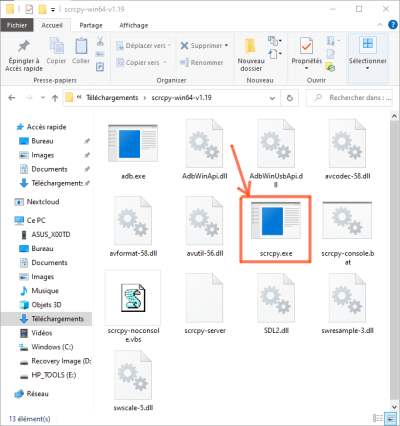Click the refresh icon beside address bar

290,98
